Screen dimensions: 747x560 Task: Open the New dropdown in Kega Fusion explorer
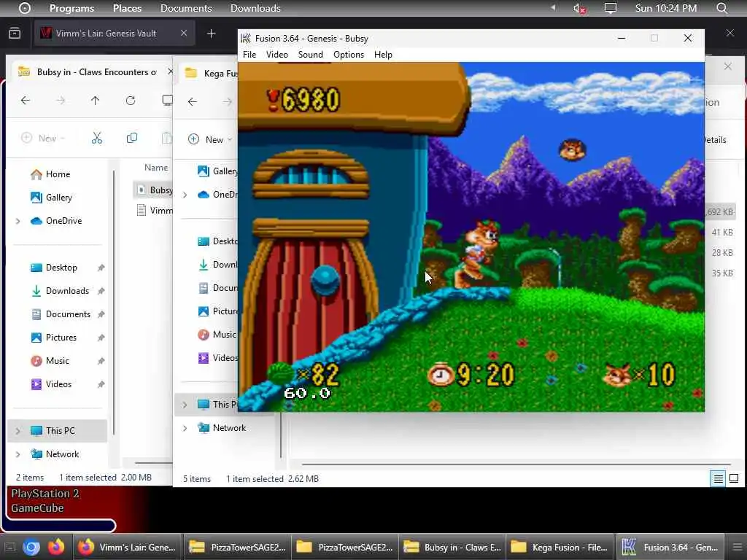point(210,139)
